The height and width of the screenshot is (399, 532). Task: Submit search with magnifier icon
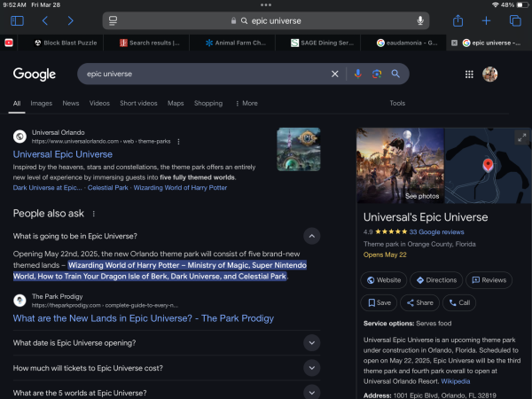(395, 74)
